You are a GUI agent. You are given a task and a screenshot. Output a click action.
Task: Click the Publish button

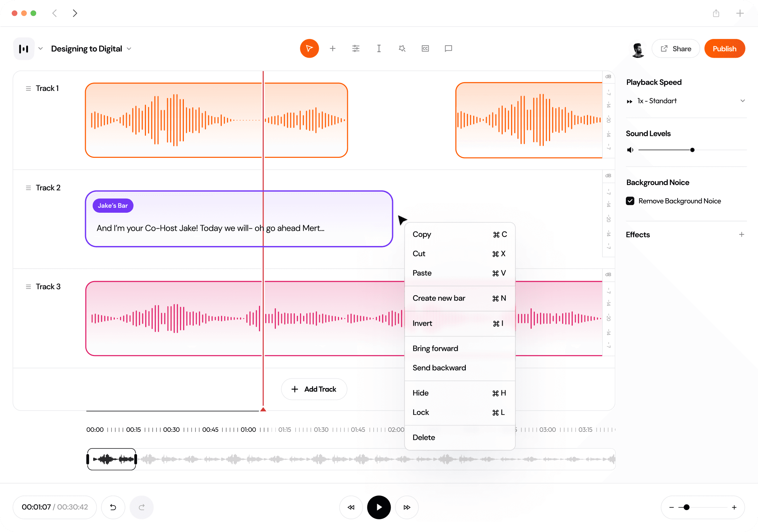[x=724, y=48]
